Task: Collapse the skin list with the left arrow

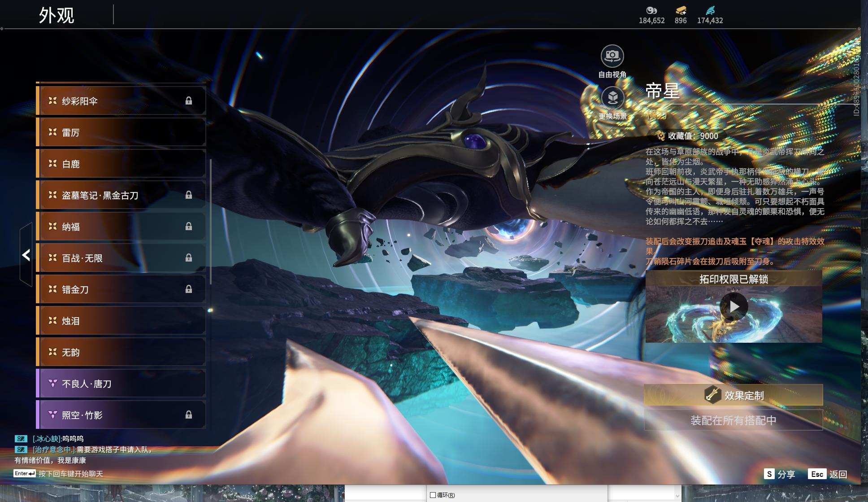Action: (26, 255)
